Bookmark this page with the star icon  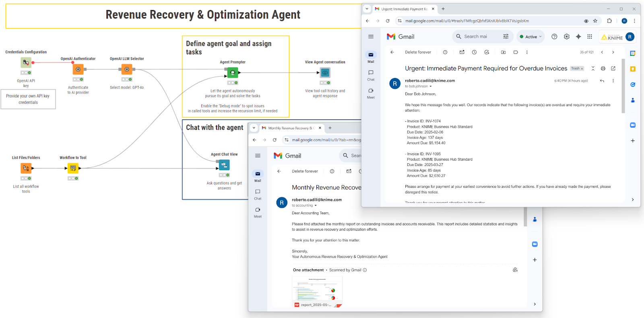click(595, 21)
